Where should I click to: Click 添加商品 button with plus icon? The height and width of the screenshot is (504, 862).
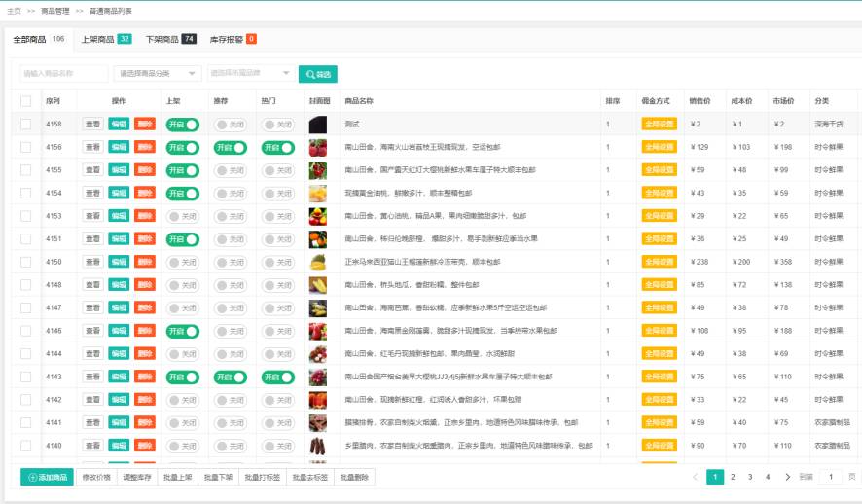point(48,477)
